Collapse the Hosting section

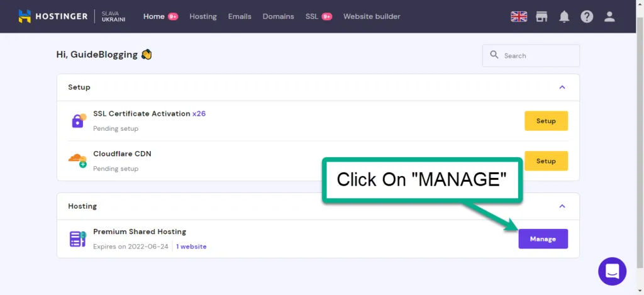pos(562,206)
